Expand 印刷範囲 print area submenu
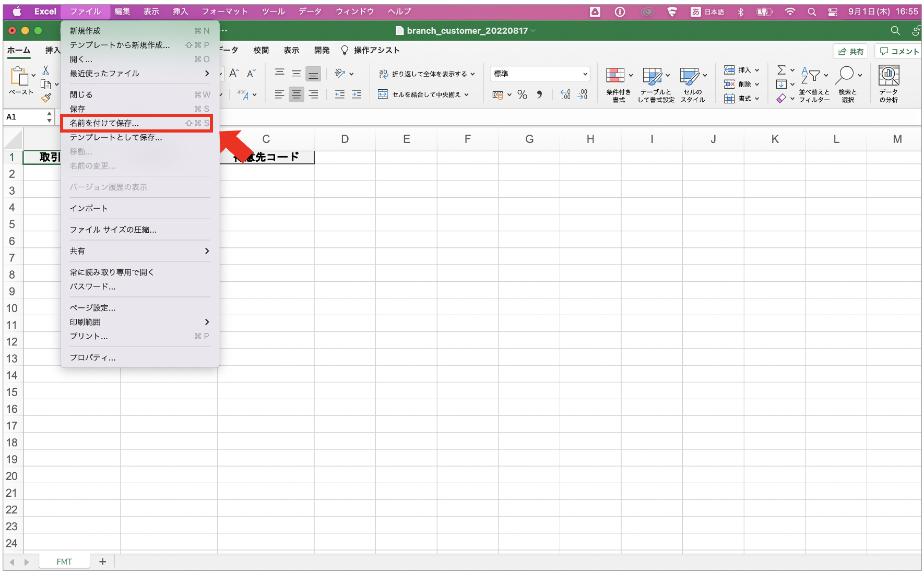The image size is (924, 574). click(x=140, y=322)
